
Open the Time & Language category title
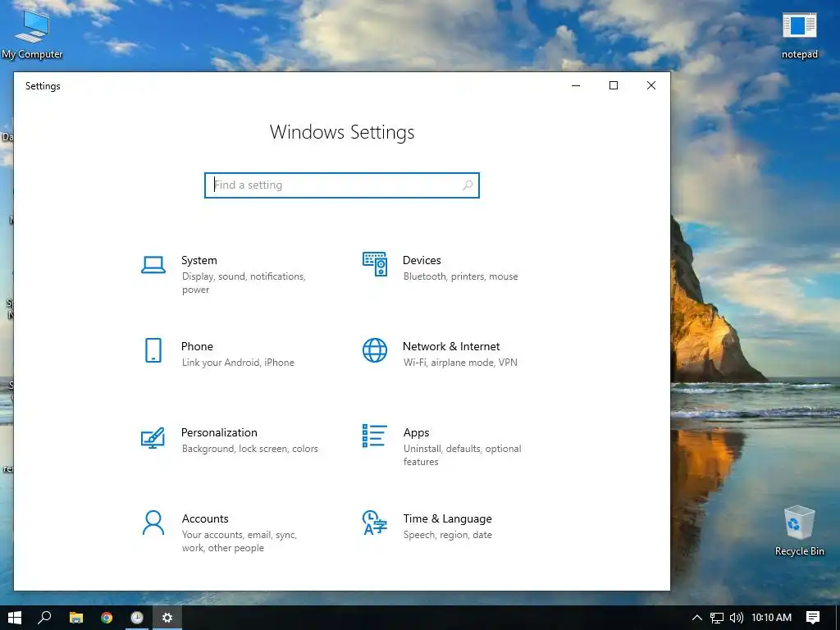[447, 518]
